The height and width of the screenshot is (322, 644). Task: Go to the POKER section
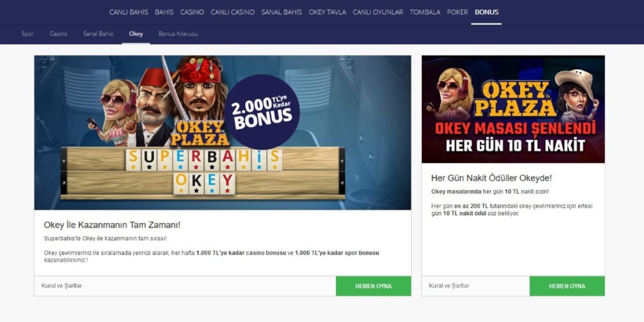458,13
